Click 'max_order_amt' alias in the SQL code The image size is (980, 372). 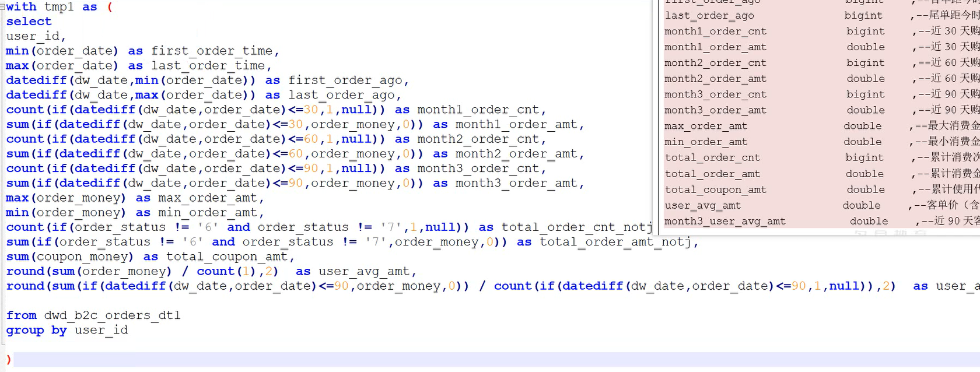(x=208, y=198)
